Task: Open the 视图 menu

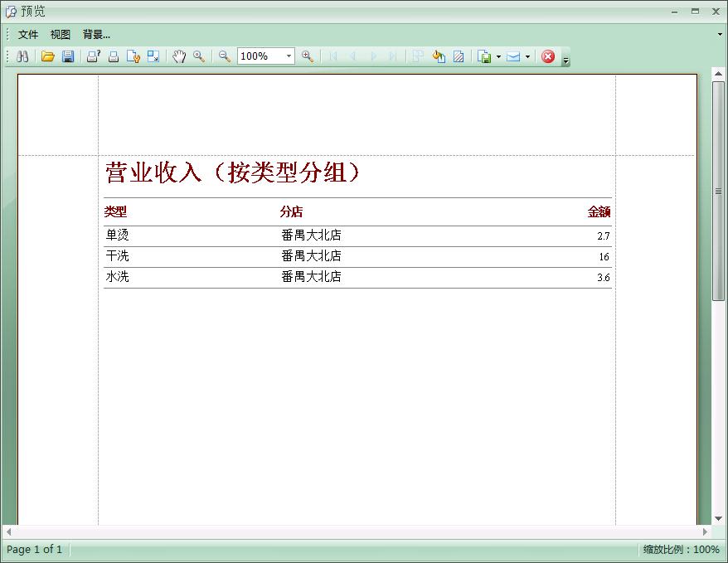Action: (61, 34)
